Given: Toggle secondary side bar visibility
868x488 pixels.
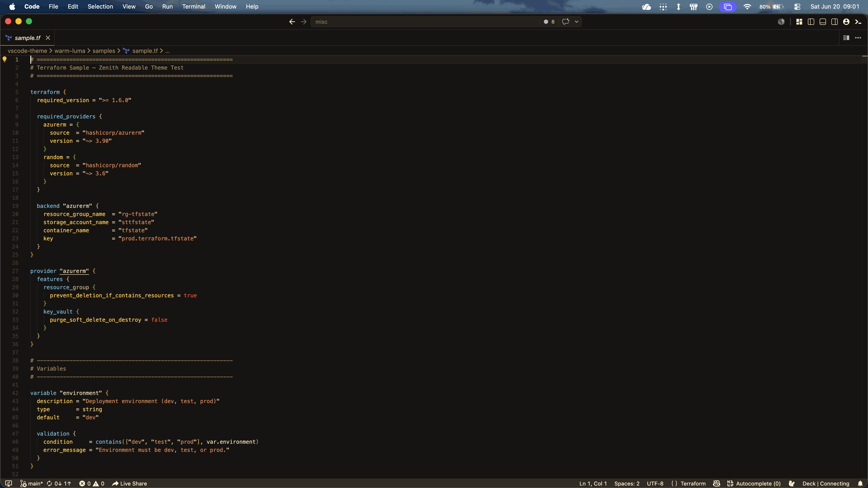Looking at the screenshot, I should 834,21.
